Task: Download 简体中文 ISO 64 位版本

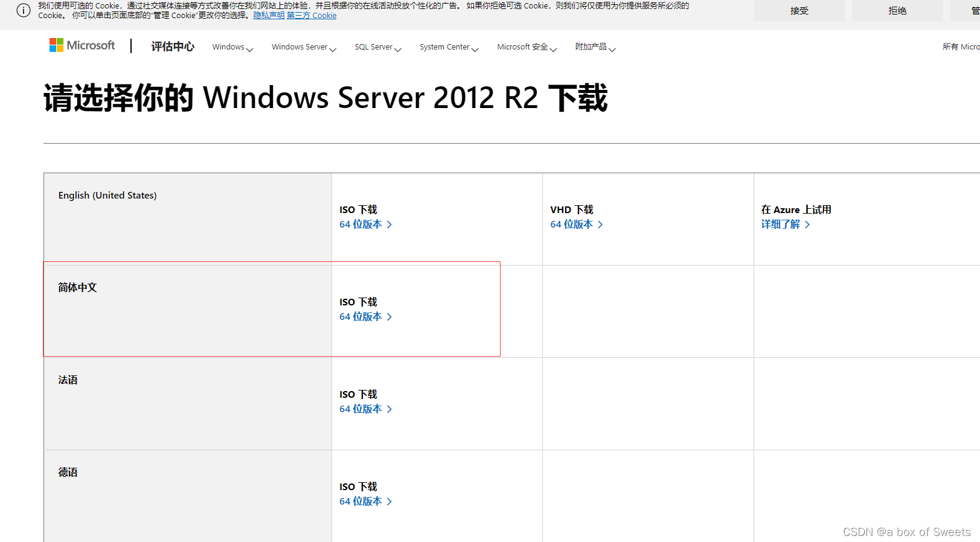Action: (365, 316)
